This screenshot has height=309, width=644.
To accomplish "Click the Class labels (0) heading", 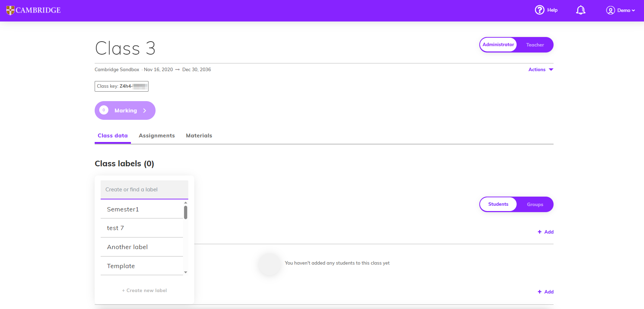I will pyautogui.click(x=124, y=164).
